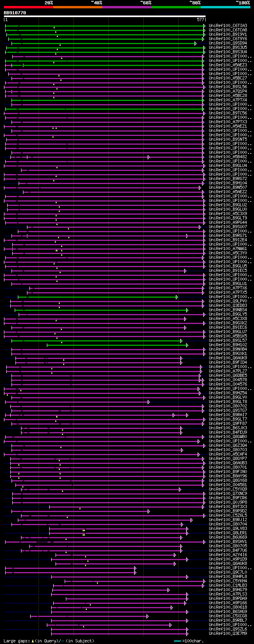
Task: Select label UniRef100_Q8GWB0
Action: point(228,437)
